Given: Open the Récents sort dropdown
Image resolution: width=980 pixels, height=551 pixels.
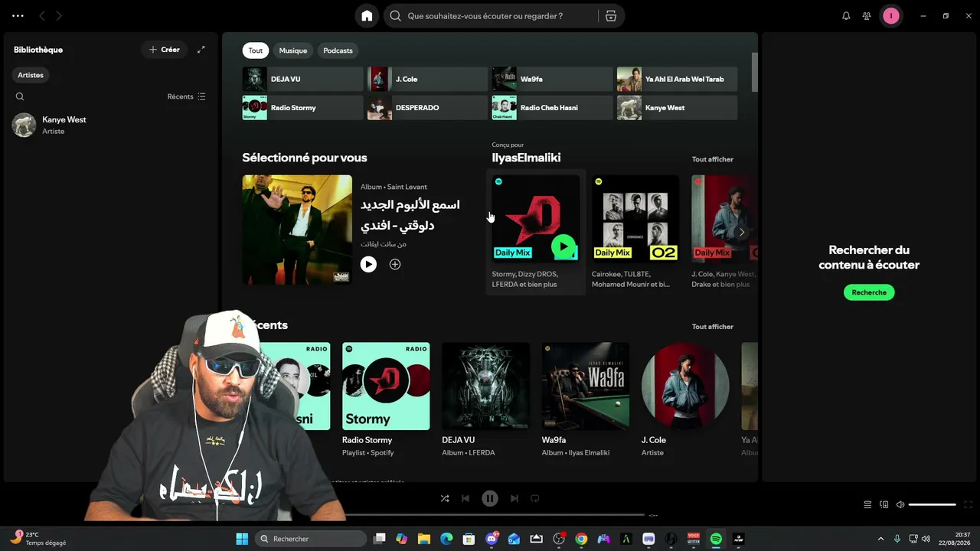Looking at the screenshot, I should (x=187, y=96).
